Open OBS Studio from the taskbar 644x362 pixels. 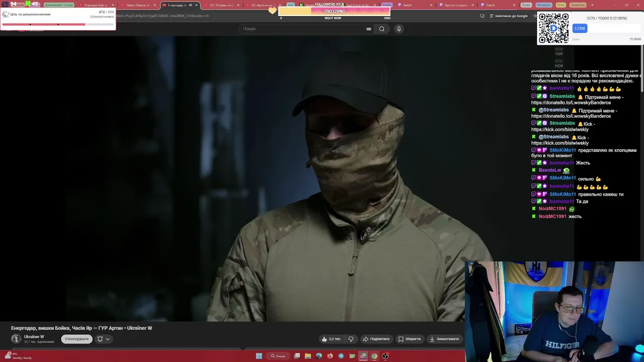point(385,356)
